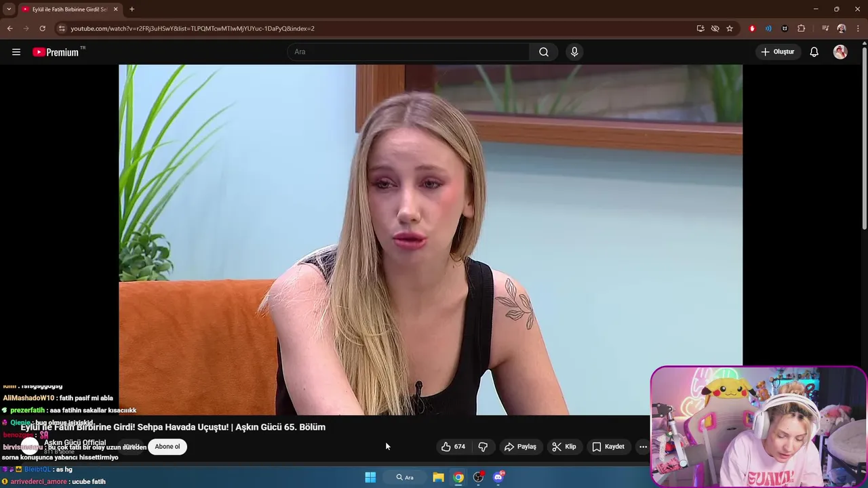Select the Eylül ile Fatih browser tab

coord(64,9)
